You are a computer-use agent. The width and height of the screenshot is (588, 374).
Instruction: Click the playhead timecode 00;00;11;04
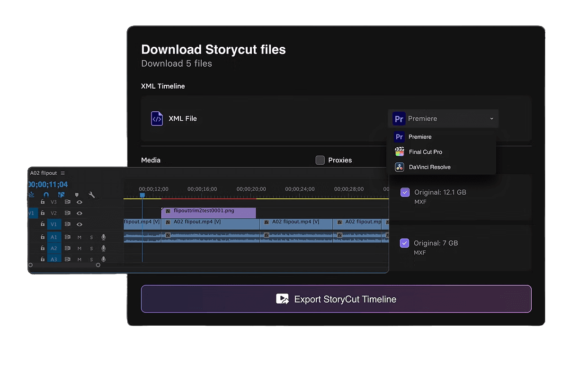pyautogui.click(x=48, y=185)
